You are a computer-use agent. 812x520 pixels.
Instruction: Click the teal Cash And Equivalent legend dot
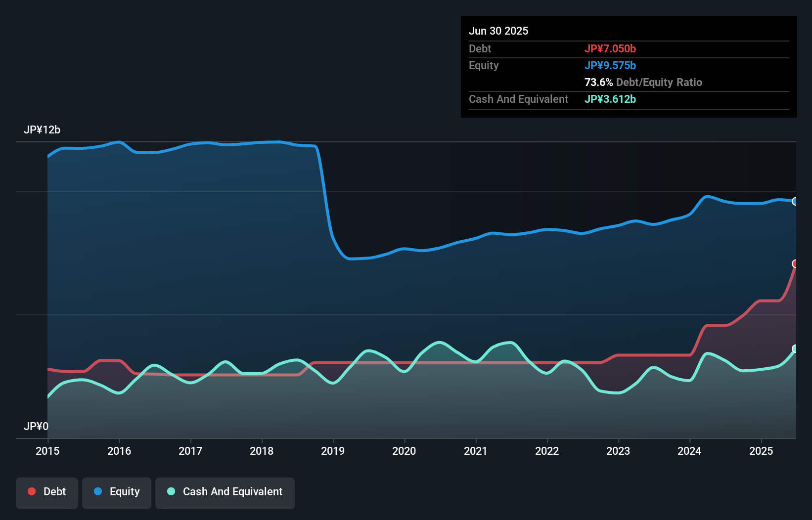[171, 491]
